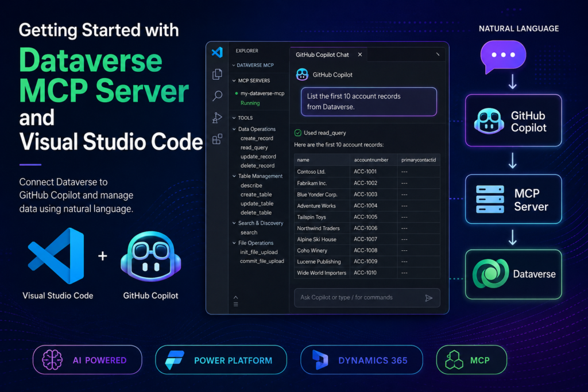Click the green running status dot

coord(236,94)
